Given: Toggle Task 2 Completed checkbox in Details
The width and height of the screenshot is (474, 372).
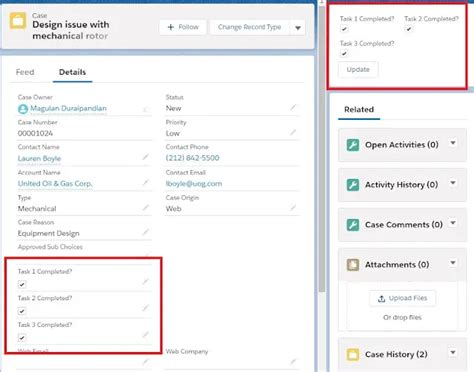Looking at the screenshot, I should pyautogui.click(x=22, y=311).
